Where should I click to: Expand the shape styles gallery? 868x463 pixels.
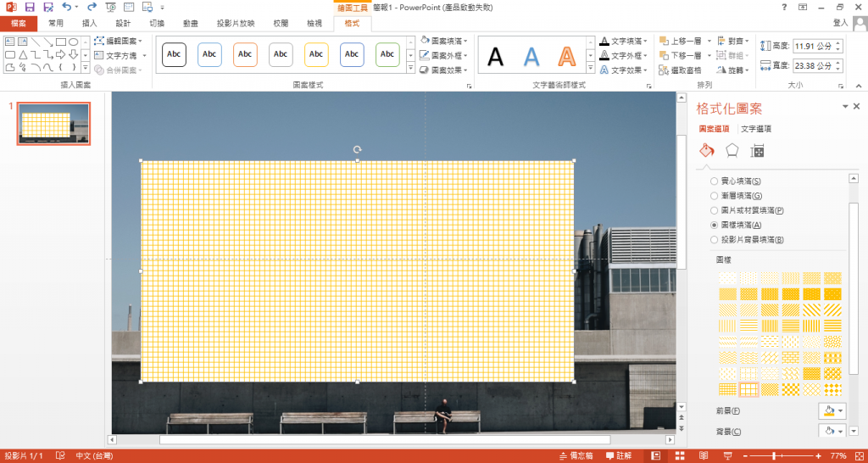pyautogui.click(x=411, y=68)
